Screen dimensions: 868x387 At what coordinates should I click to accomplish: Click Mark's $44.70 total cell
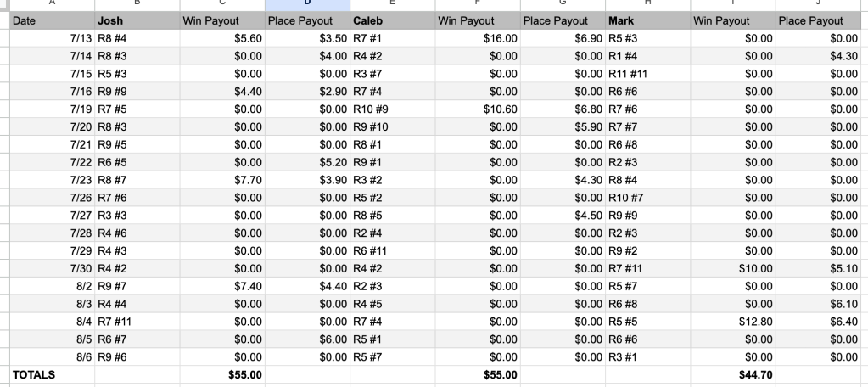click(733, 374)
